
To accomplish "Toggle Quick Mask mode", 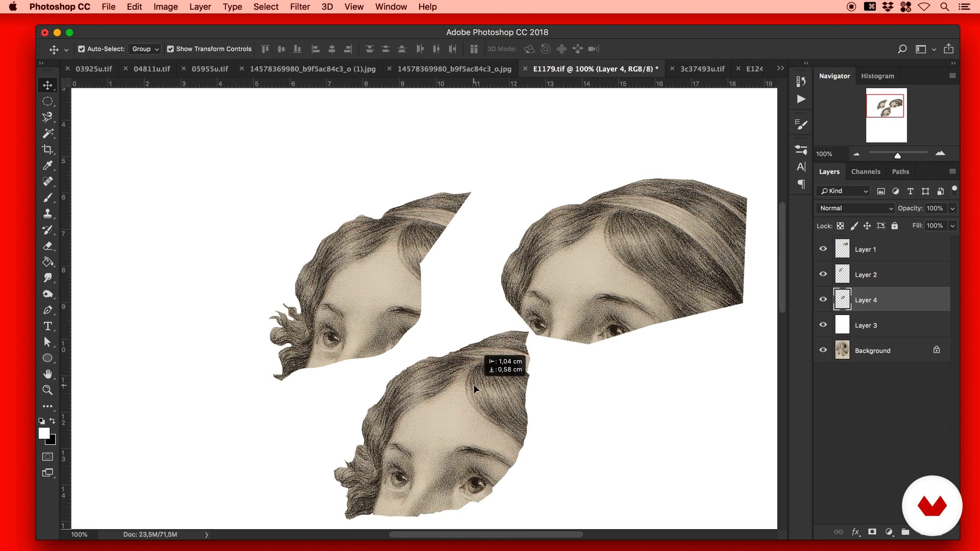I will coord(47,457).
